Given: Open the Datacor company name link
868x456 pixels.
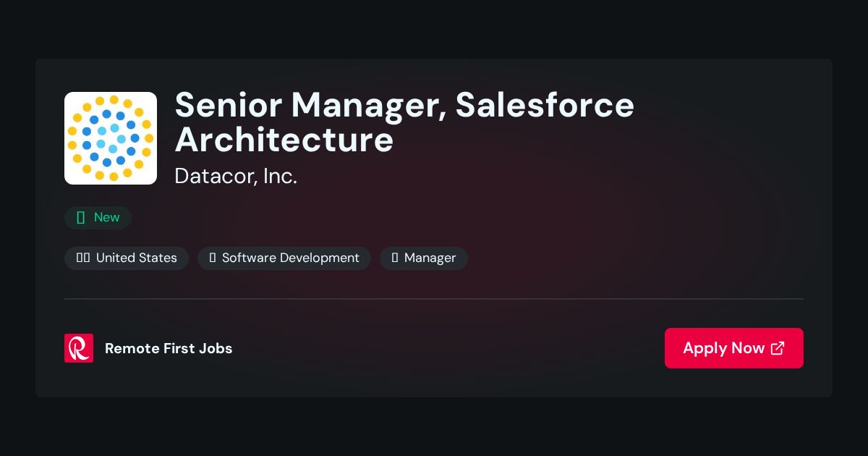Looking at the screenshot, I should point(236,176).
